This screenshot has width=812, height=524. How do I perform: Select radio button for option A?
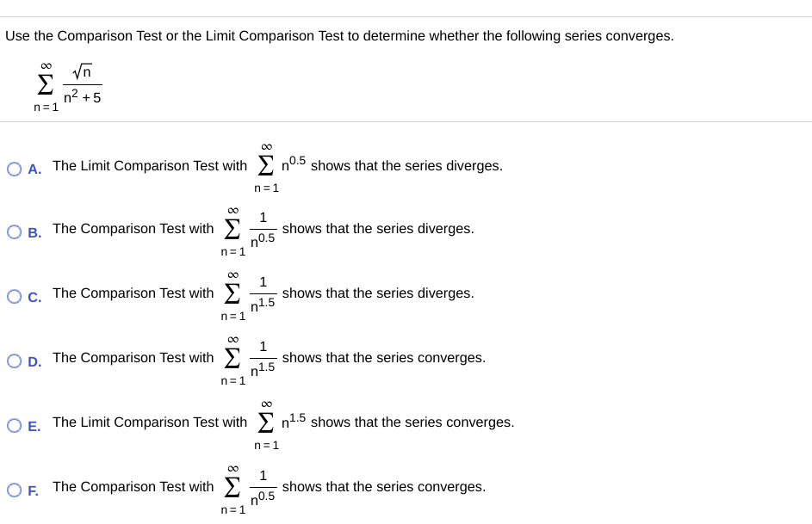coord(14,169)
